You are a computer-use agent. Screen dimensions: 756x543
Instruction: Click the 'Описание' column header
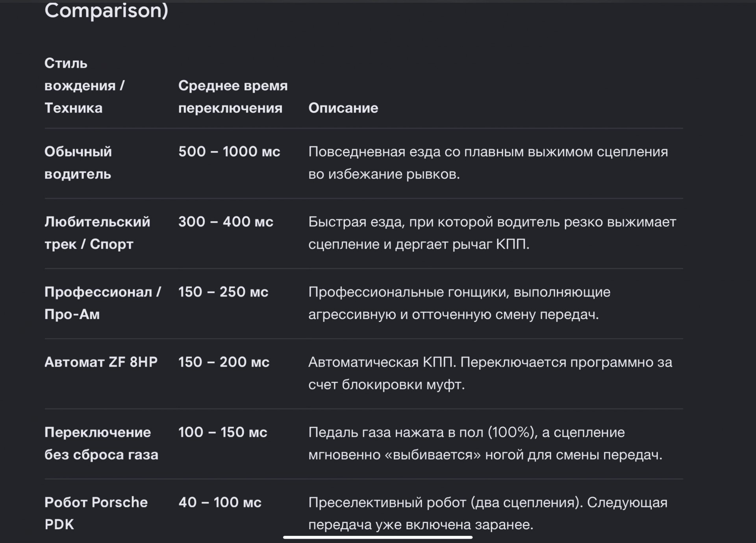point(343,108)
